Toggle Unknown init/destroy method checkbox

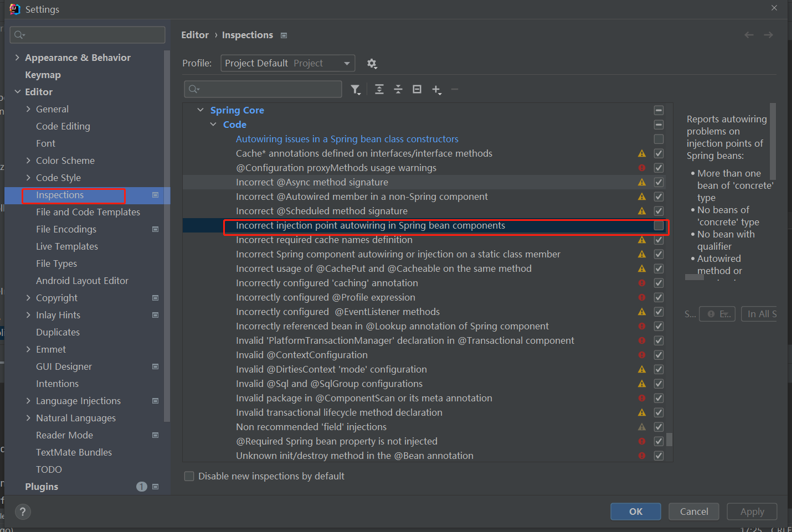click(x=659, y=456)
